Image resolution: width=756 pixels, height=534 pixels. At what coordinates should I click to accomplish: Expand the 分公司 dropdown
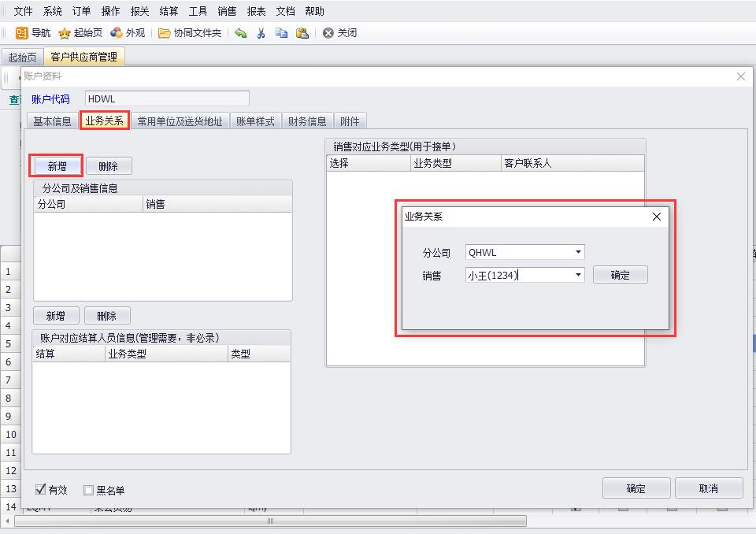pyautogui.click(x=578, y=253)
